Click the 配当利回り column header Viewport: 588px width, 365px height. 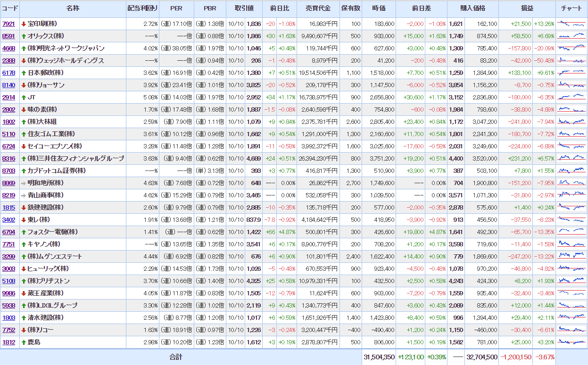(142, 8)
